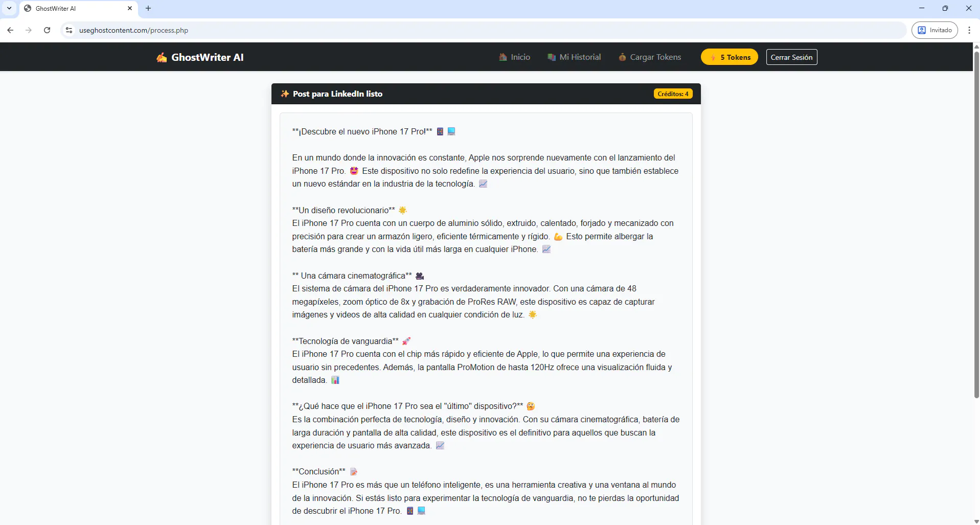The width and height of the screenshot is (980, 525).
Task: Close the GhostWriter AI tab
Action: [x=130, y=8]
